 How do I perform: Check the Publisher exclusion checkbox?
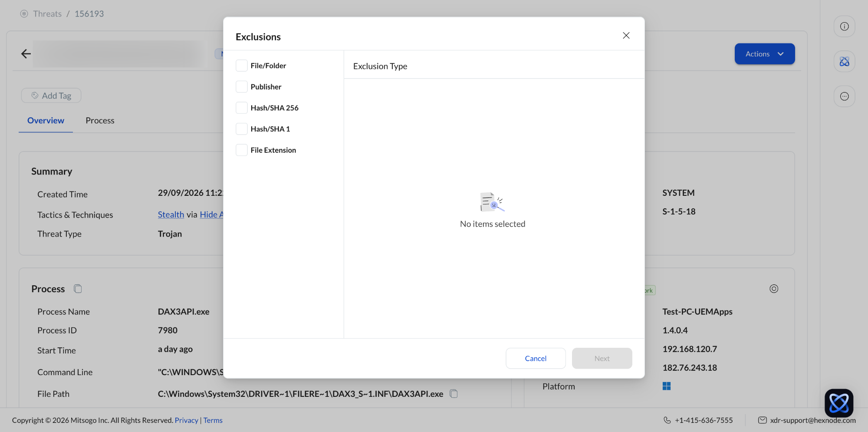(x=242, y=87)
